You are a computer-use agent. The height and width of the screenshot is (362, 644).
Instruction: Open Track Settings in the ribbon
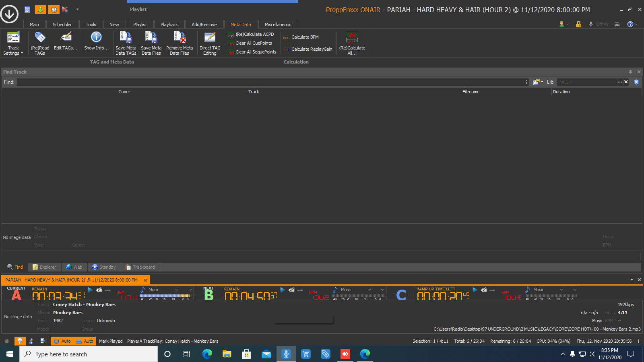(x=13, y=43)
